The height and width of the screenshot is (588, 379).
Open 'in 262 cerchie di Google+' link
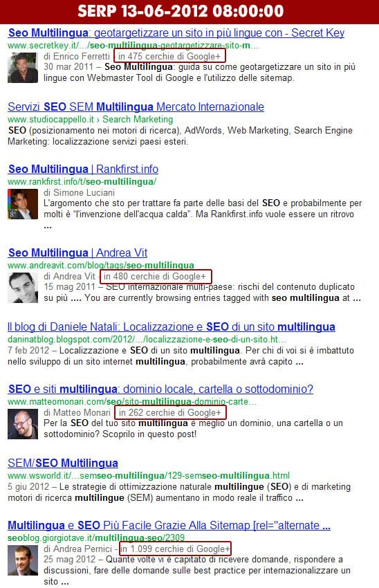(x=170, y=413)
